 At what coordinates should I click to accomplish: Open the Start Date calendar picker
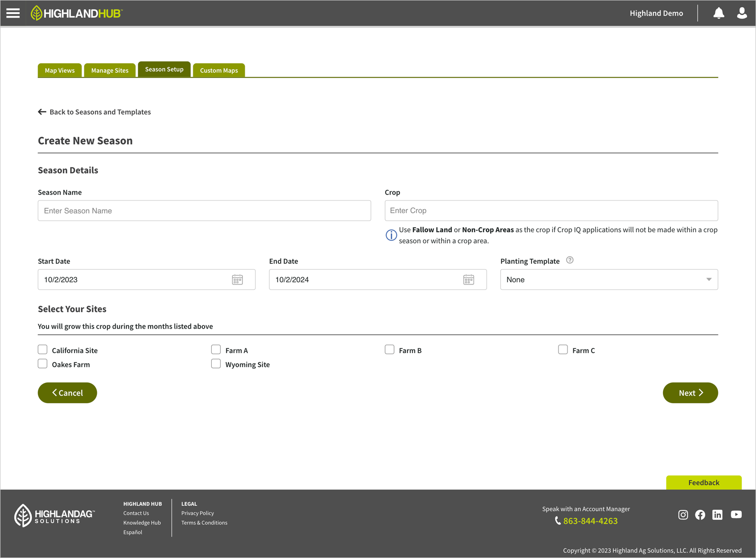[237, 280]
